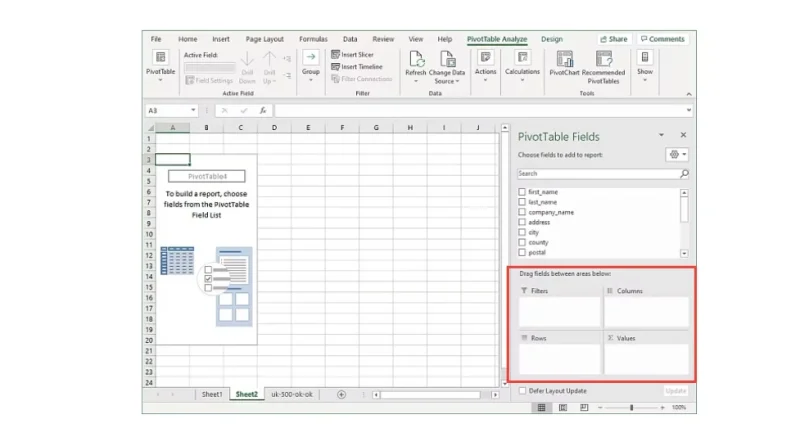This screenshot has width=800, height=446.
Task: Check the last_name field
Action: (522, 202)
